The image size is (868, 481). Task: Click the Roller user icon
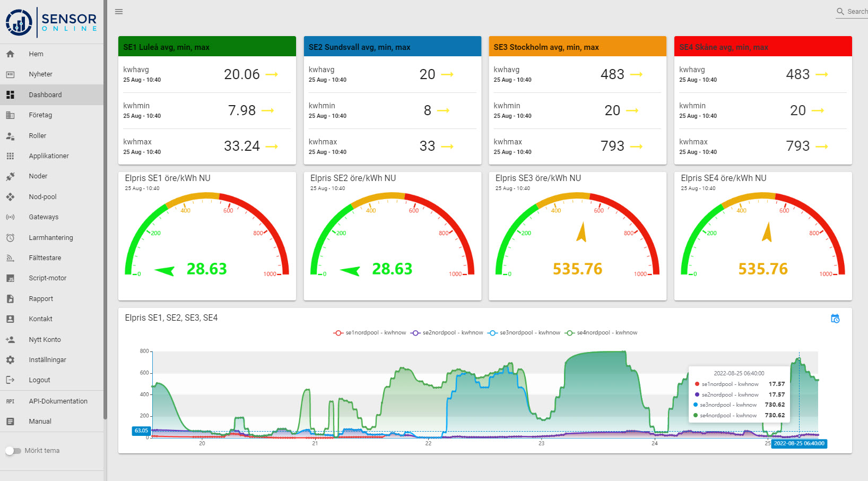click(x=10, y=136)
